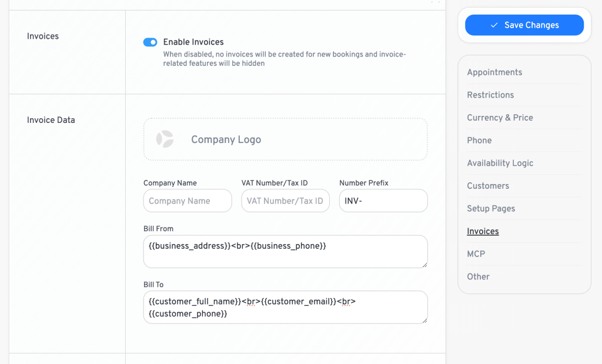Click the Enable Invoices label text

click(193, 42)
